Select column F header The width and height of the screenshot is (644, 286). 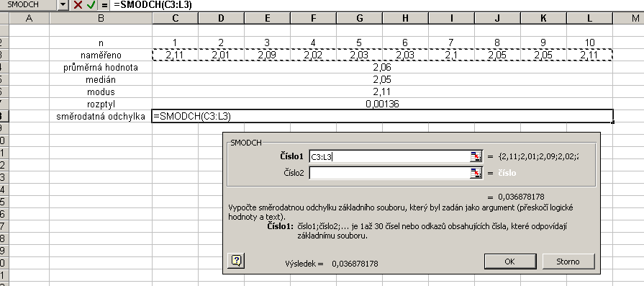[x=314, y=18]
